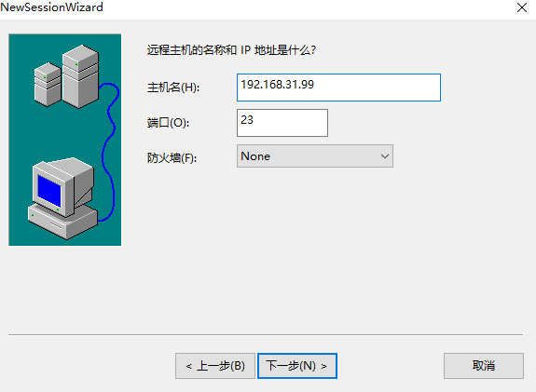Go to 下一步(N) next step

coord(297,366)
